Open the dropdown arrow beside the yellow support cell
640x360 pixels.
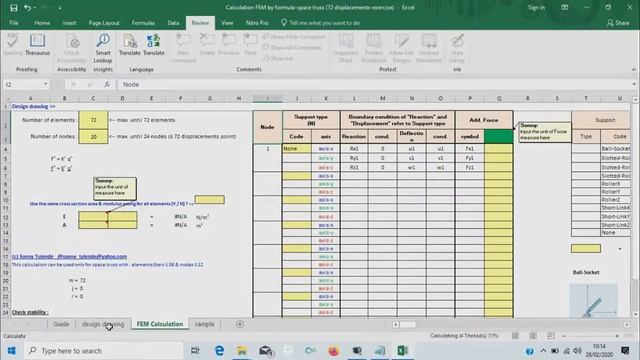coord(620,249)
